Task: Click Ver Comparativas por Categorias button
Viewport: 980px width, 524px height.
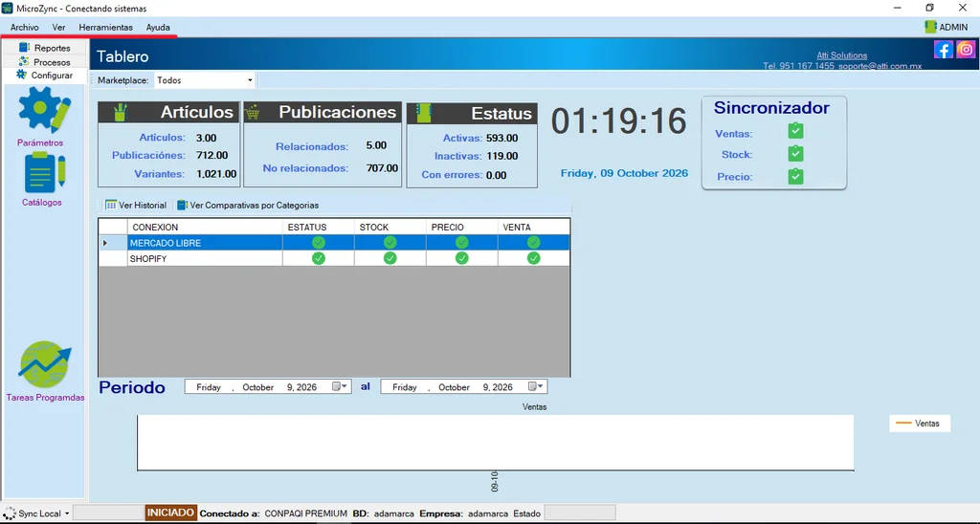Action: [x=248, y=205]
